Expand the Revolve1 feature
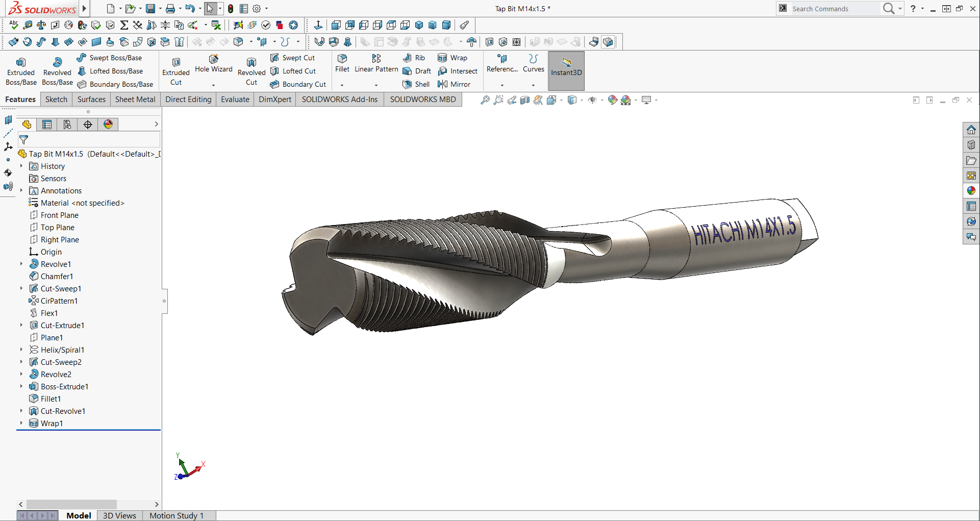The image size is (980, 521). tap(21, 264)
